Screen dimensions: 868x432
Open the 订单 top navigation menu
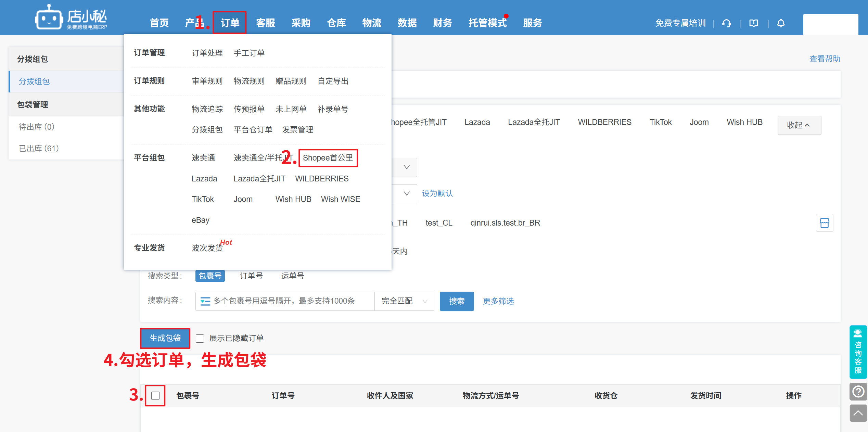click(x=230, y=23)
